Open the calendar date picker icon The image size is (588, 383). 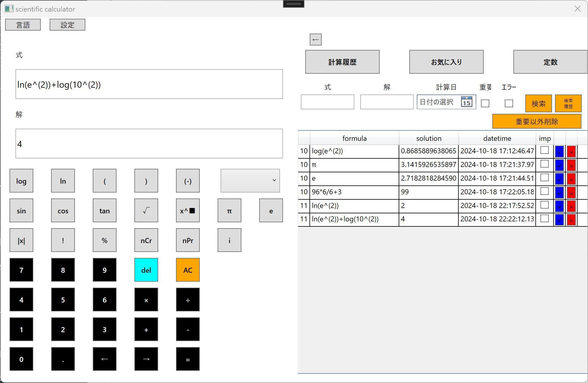(x=466, y=102)
